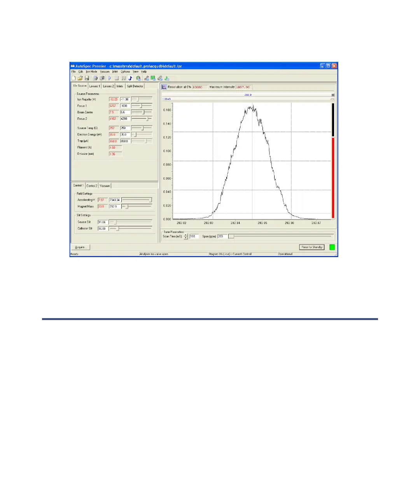
Task: Open the File menu
Action: click(73, 72)
